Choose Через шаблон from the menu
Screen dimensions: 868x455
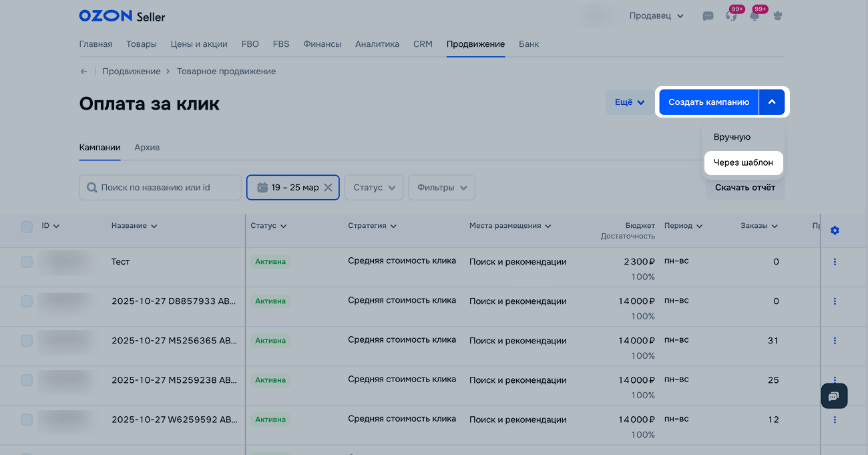tap(743, 162)
